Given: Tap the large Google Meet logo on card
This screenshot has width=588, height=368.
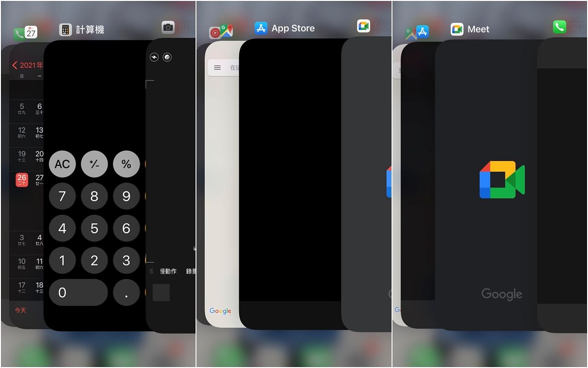Looking at the screenshot, I should pyautogui.click(x=502, y=180).
